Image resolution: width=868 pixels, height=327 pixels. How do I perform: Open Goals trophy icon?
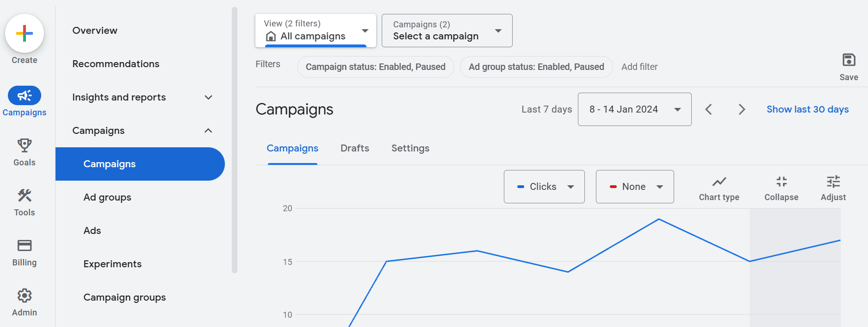(x=25, y=145)
